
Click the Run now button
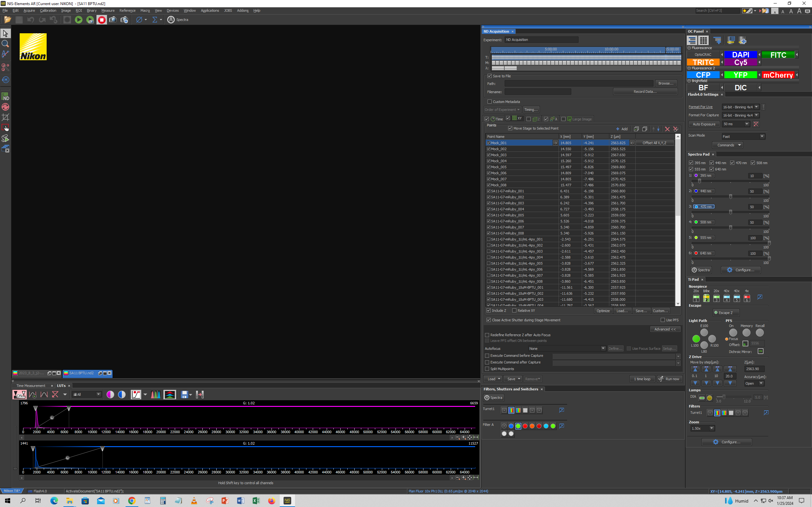[669, 379]
